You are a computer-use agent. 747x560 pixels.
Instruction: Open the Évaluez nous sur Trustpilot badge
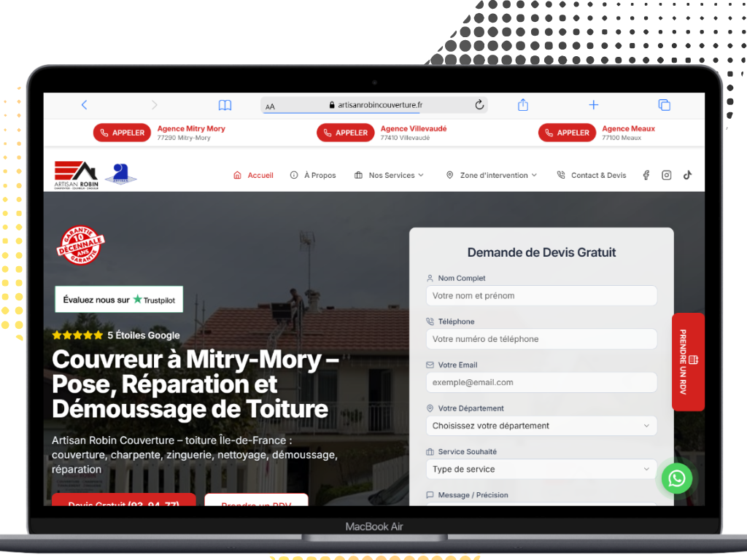coord(119,300)
